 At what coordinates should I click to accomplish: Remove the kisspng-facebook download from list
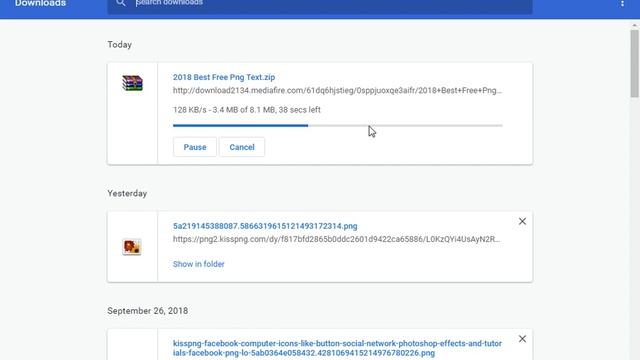(522, 339)
